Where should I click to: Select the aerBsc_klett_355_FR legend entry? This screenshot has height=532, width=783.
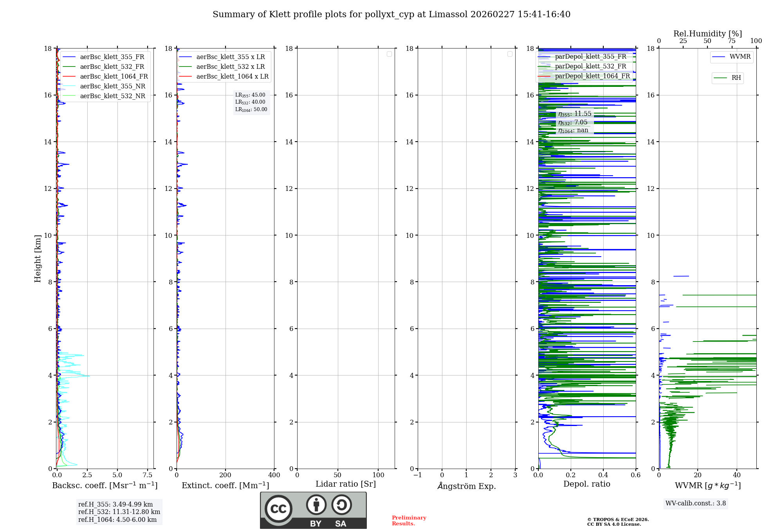point(112,57)
